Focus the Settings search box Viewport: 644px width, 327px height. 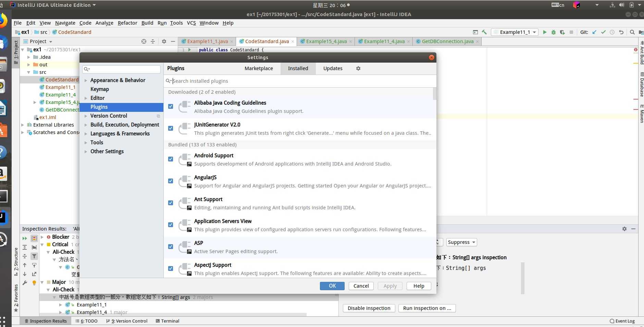pyautogui.click(x=121, y=69)
